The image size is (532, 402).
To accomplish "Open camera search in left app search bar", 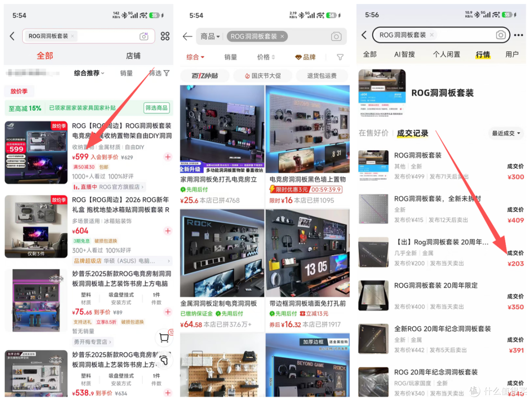I will click(x=144, y=36).
